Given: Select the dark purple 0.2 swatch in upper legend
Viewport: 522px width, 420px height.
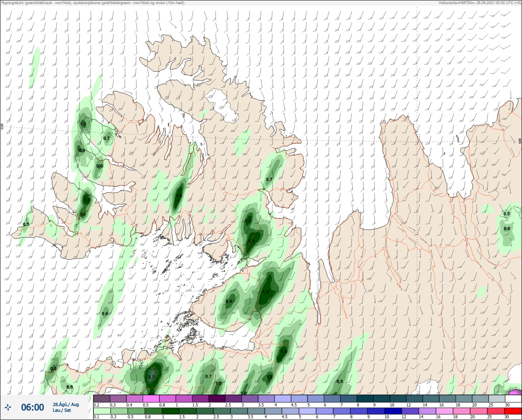Looking at the screenshot, I should tap(102, 398).
